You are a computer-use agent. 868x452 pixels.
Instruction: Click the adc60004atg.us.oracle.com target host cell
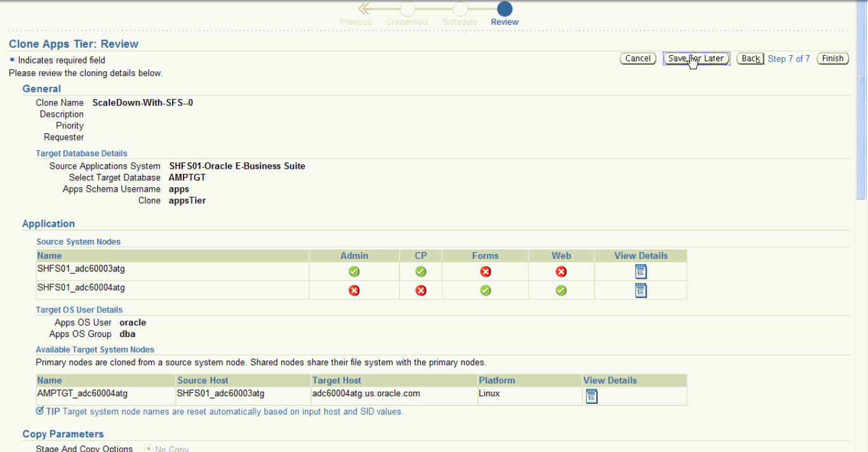(366, 393)
